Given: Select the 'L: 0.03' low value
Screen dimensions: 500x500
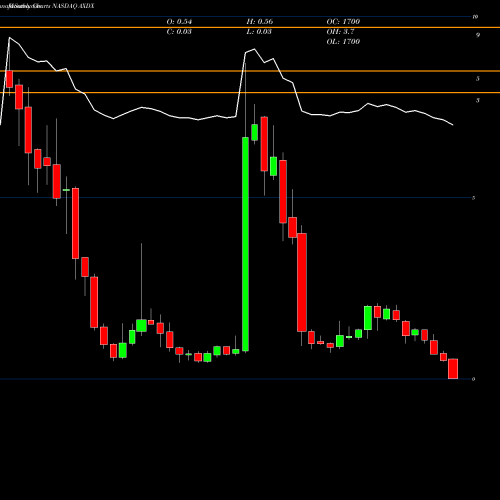Looking at the screenshot, I should point(259,32).
